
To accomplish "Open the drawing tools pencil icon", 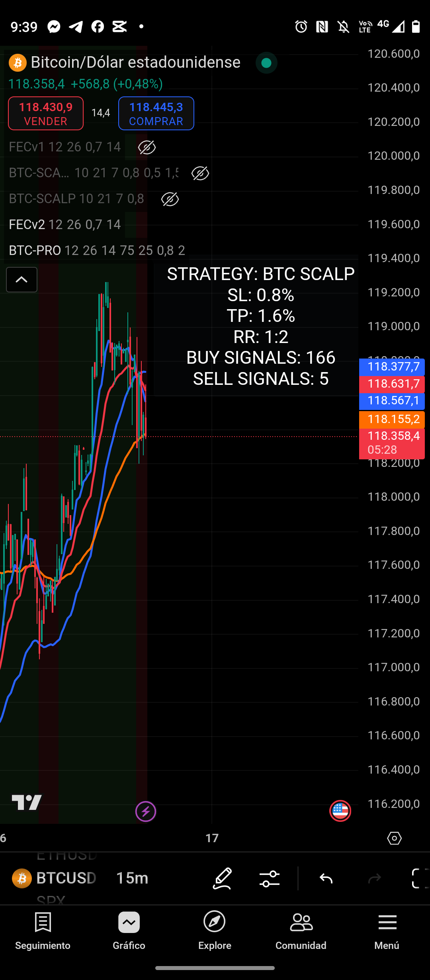I will [222, 878].
